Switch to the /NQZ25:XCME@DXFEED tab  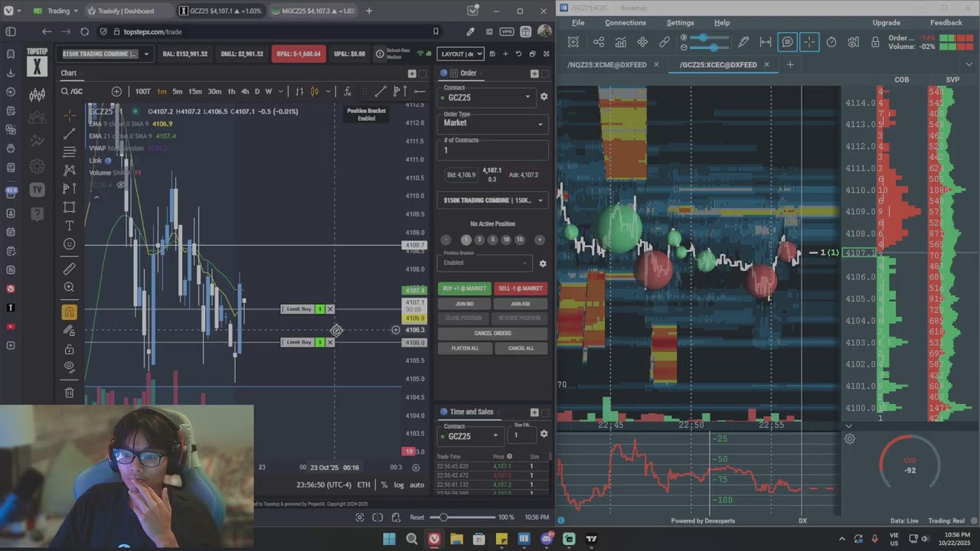pos(606,65)
